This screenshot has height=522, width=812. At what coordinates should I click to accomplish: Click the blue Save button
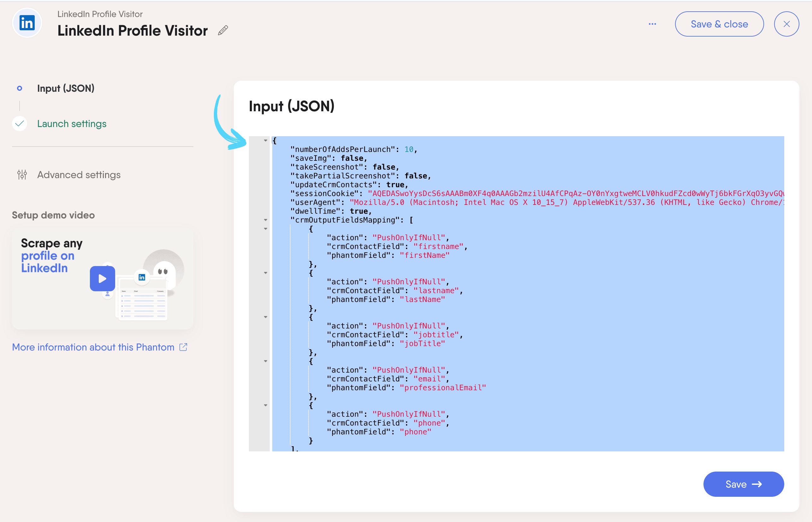click(744, 484)
